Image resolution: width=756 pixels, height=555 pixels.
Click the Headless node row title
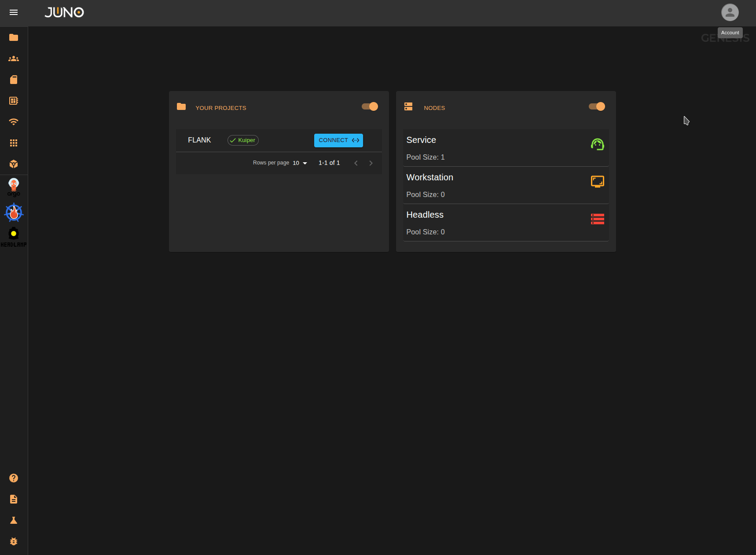click(425, 215)
